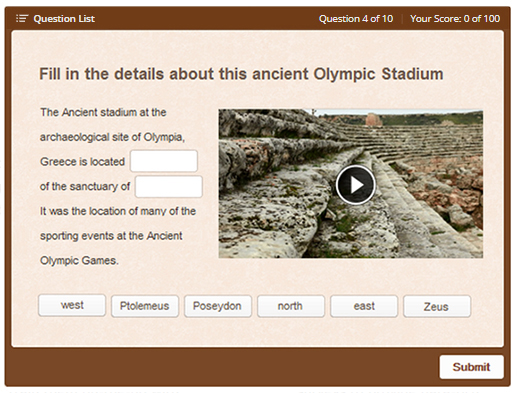Click 'Your Score: 0 of 100' text
Viewport: 517px width, 393px height.
tap(455, 19)
